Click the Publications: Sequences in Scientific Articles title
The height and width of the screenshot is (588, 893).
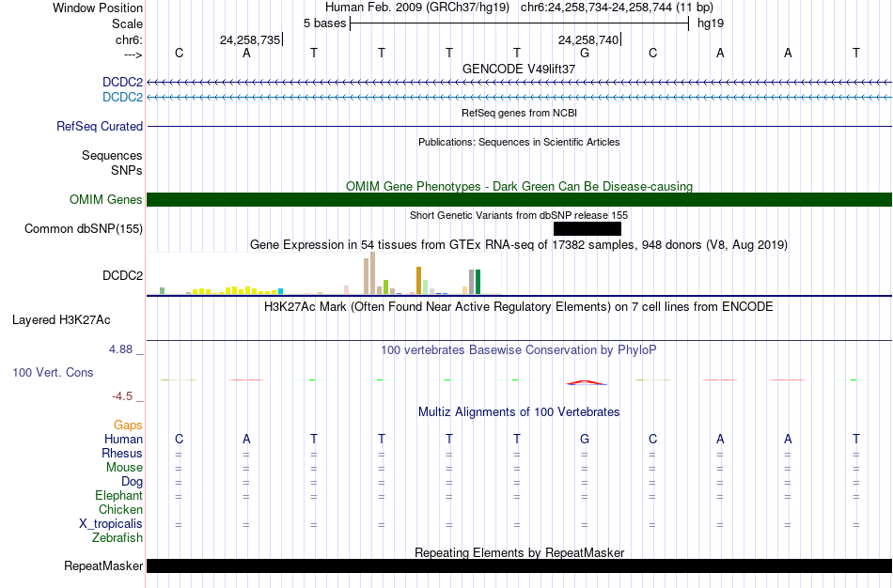click(519, 142)
